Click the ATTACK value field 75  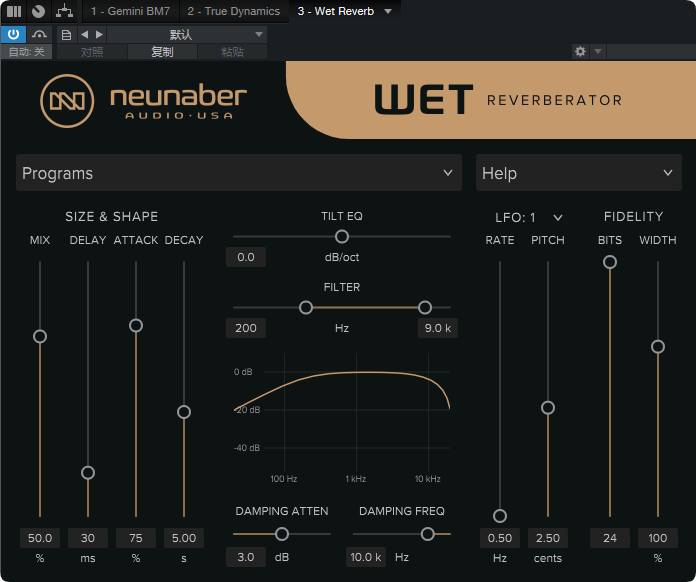point(136,538)
